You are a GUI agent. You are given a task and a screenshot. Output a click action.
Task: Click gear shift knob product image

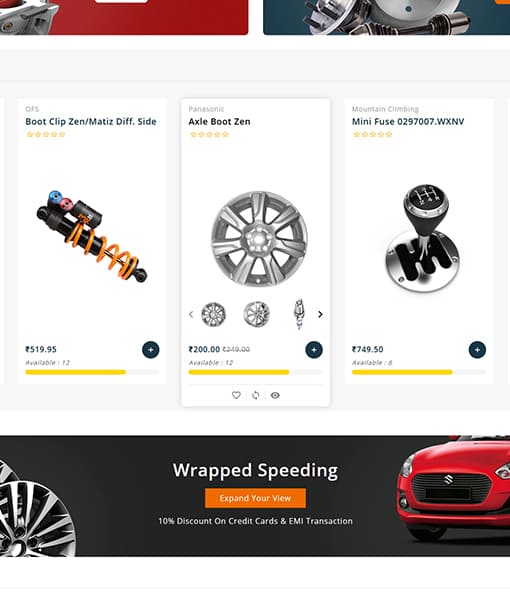[x=422, y=237]
